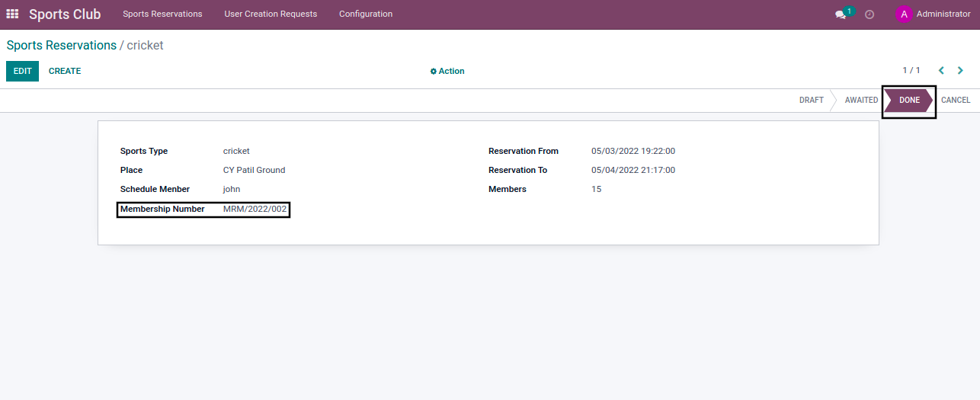Viewport: 980px width, 400px height.
Task: Click Sports Type value cricket
Action: tap(236, 151)
